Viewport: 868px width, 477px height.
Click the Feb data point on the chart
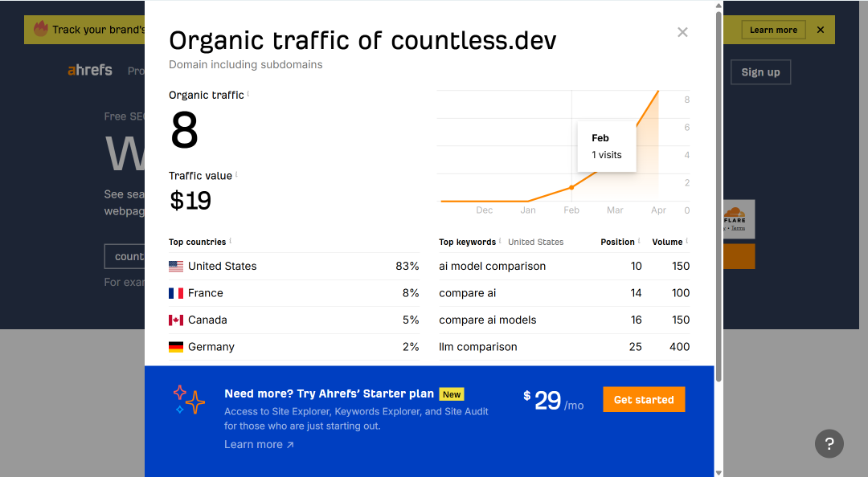pyautogui.click(x=571, y=188)
